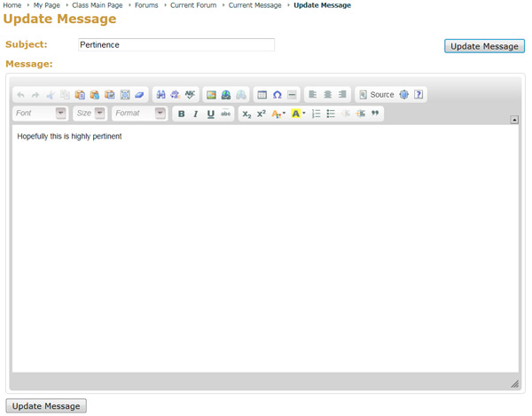Click the superscript icon
The width and height of the screenshot is (532, 416).
pos(261,114)
